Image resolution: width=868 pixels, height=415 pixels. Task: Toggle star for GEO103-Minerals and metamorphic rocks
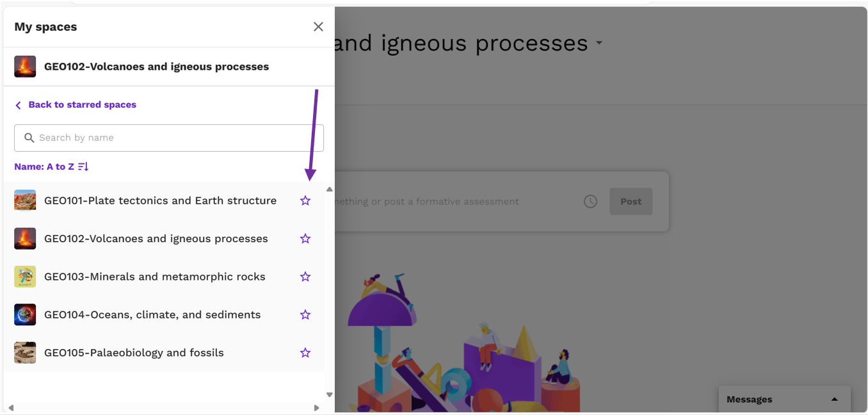pos(305,277)
